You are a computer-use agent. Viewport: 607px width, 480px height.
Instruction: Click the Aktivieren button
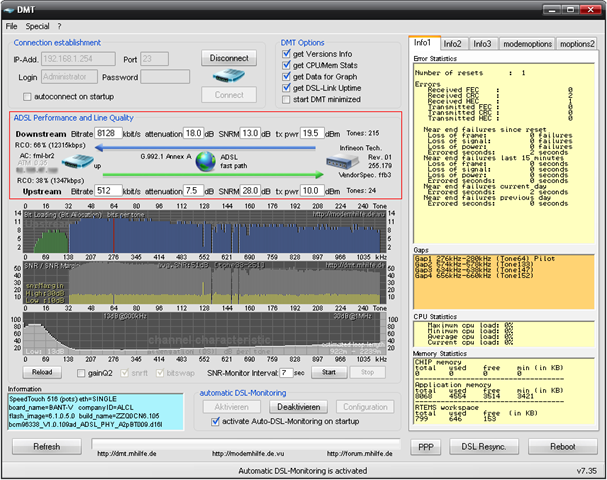231,407
